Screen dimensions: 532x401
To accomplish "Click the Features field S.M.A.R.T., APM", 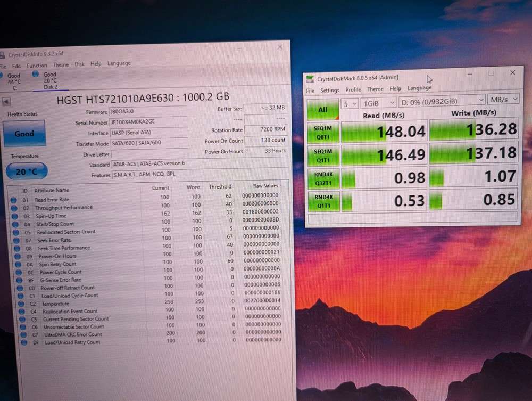I will pyautogui.click(x=200, y=174).
